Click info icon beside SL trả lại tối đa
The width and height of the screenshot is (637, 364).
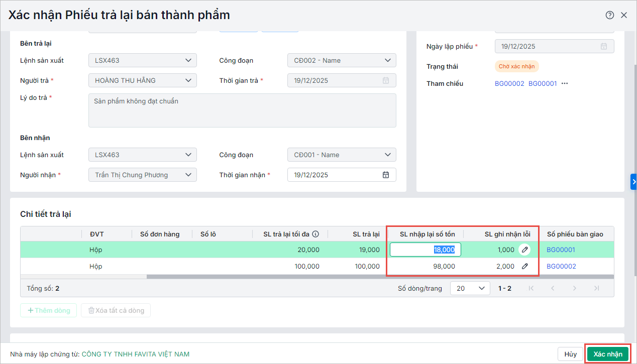tap(315, 234)
